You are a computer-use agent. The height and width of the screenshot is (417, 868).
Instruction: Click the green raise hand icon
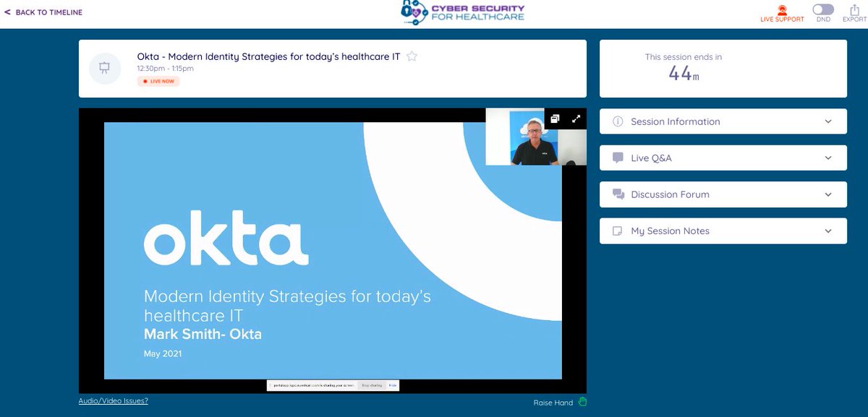coord(582,402)
